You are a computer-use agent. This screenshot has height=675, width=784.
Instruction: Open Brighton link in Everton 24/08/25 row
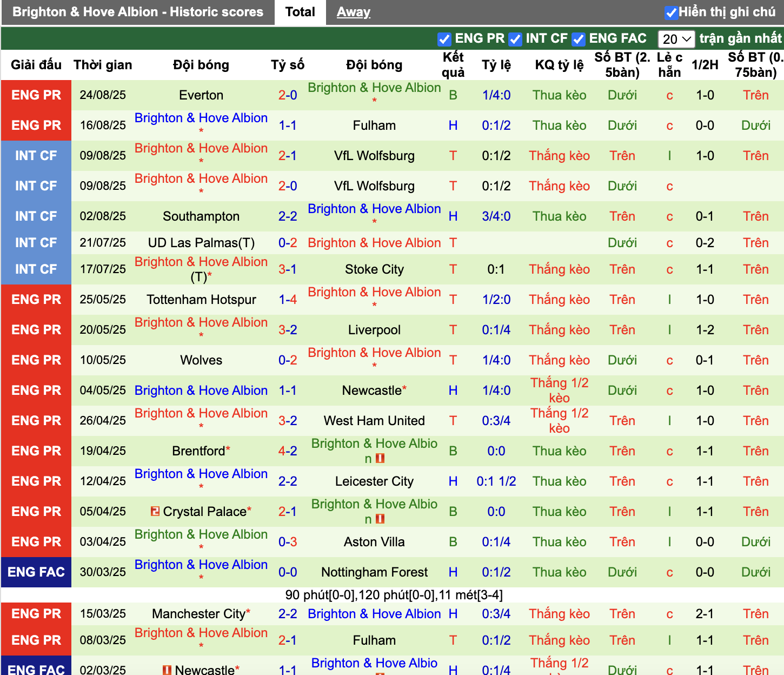[374, 88]
